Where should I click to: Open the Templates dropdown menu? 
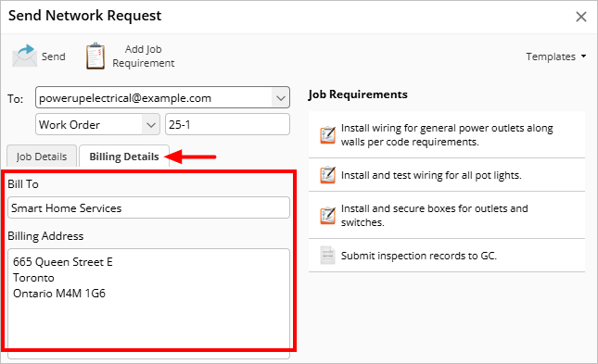point(555,56)
